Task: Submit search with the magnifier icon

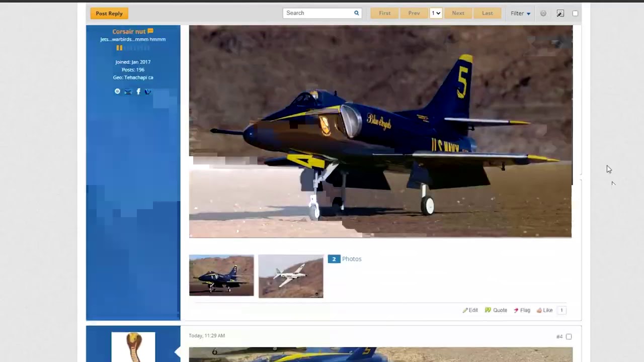Action: (x=357, y=13)
